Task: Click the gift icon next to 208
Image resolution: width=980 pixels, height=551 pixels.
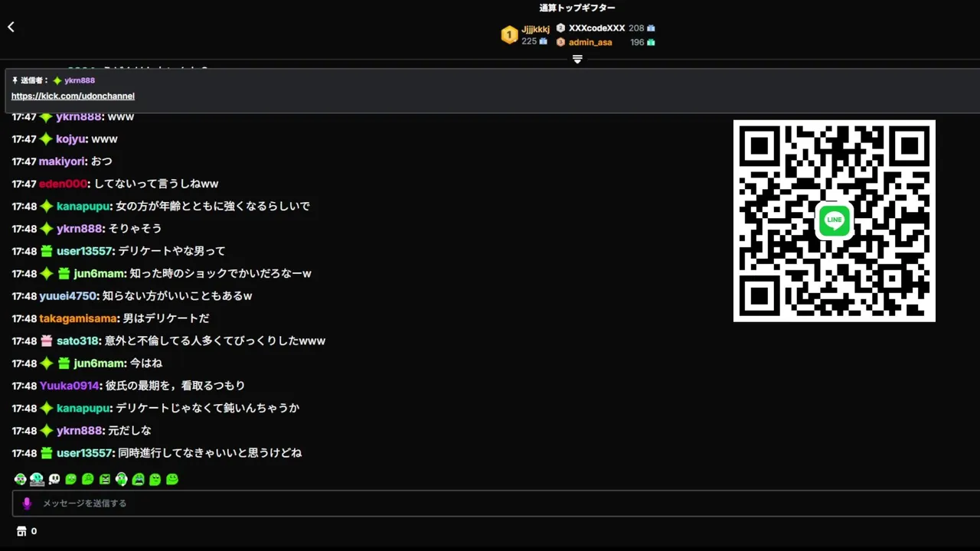Action: (651, 28)
